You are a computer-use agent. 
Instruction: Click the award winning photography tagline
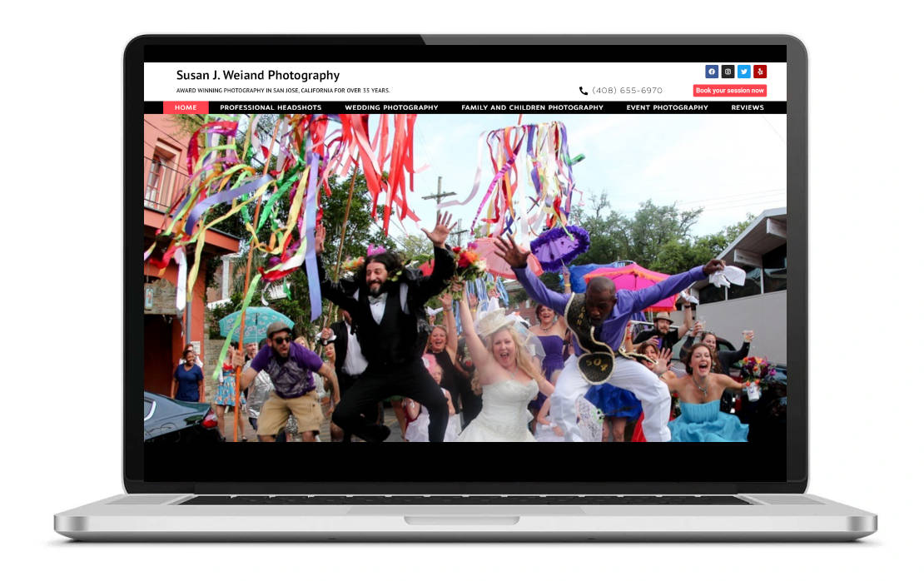tap(283, 91)
